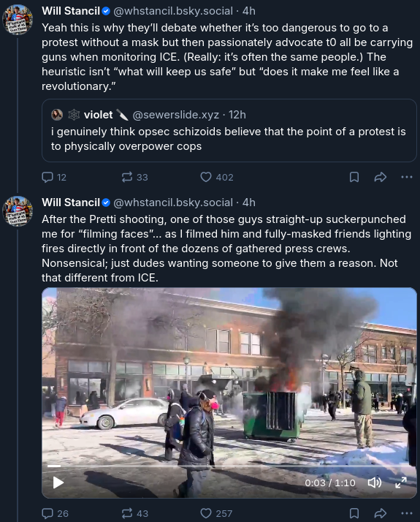The height and width of the screenshot is (522, 420).
Task: Open @whstancil.bsky.social handle on the second post
Action: 173,203
